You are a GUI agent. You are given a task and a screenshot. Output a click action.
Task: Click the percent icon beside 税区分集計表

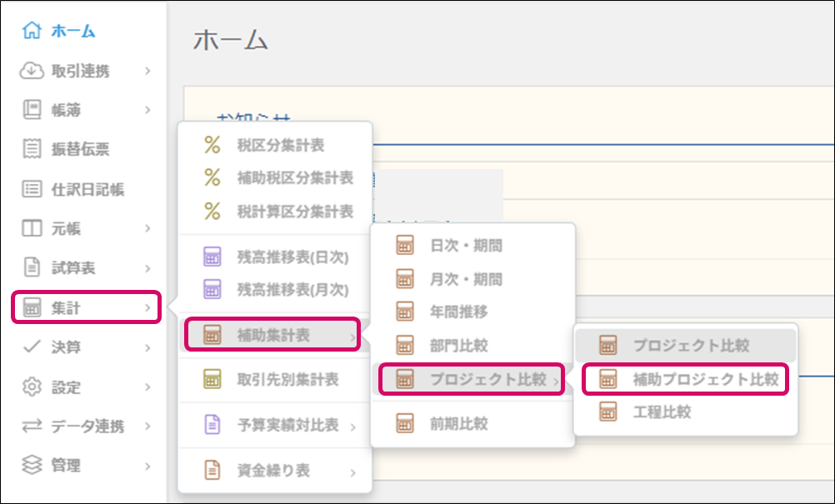212,145
